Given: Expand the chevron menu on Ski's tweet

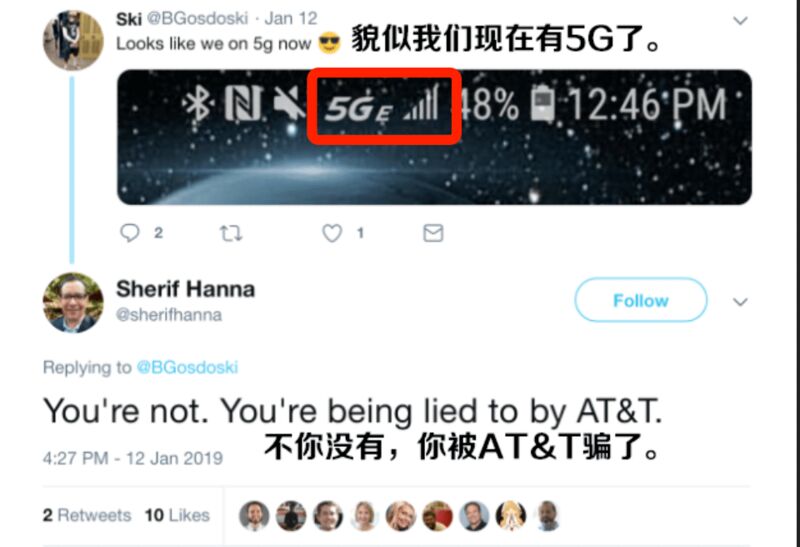Looking at the screenshot, I should point(740,20).
